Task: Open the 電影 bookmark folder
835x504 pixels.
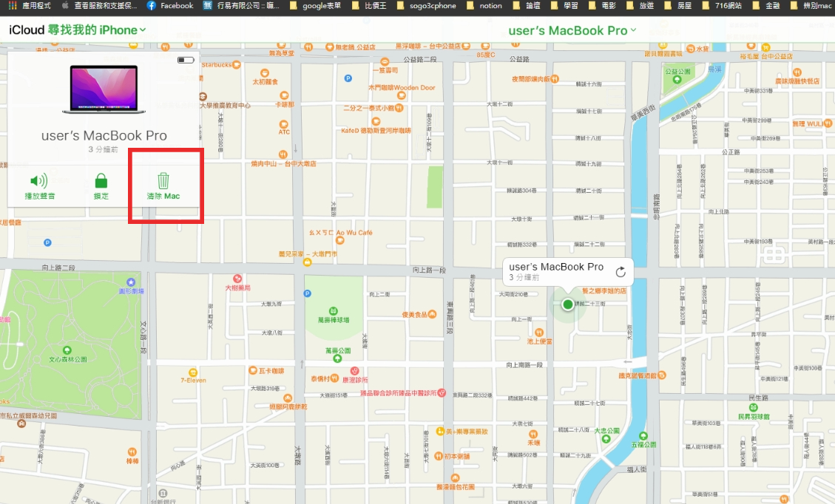Action: 602,6
